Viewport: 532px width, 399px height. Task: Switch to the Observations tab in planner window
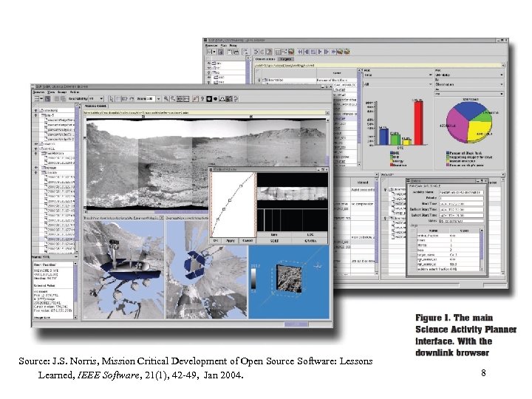pos(265,59)
